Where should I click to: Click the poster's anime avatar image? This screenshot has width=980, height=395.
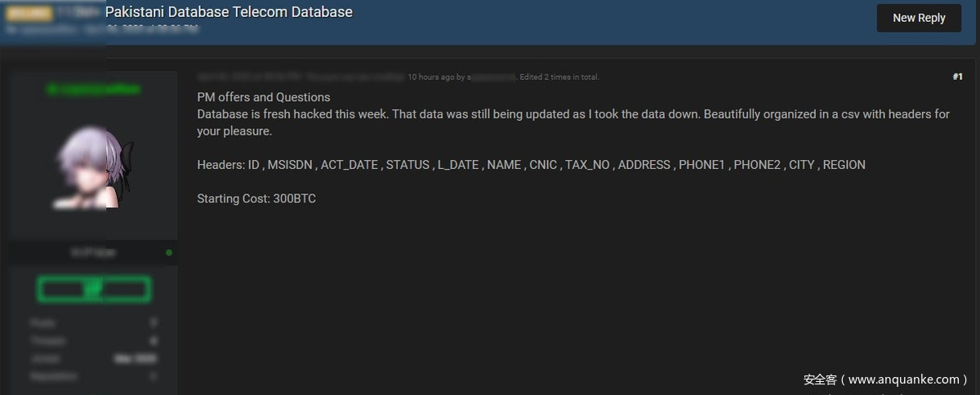pyautogui.click(x=94, y=169)
